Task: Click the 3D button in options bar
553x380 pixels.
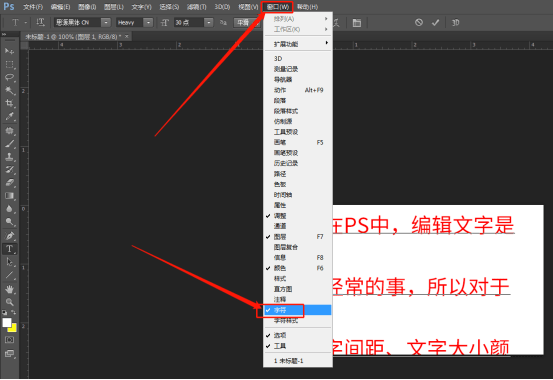Action: (455, 23)
